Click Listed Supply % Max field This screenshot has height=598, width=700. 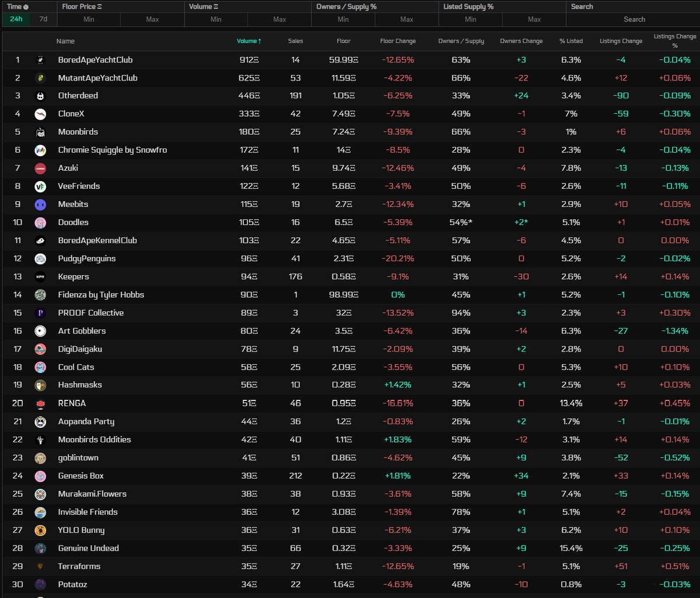[x=534, y=19]
